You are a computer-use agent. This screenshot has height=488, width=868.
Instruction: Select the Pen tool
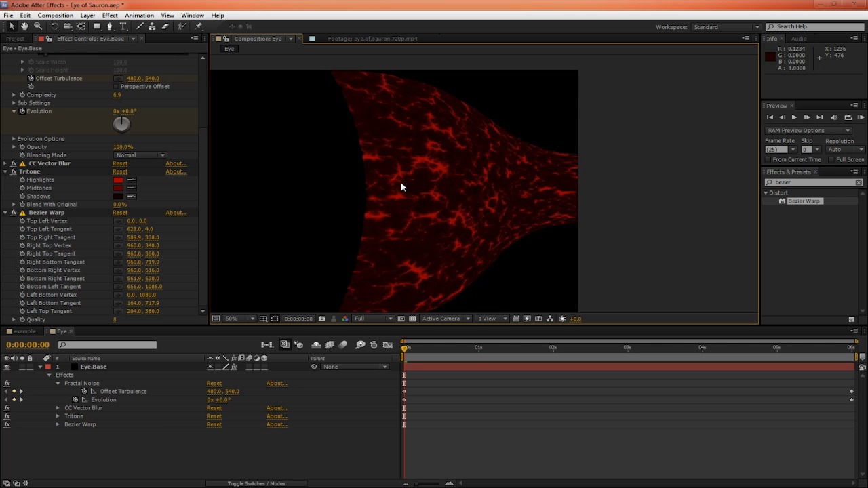coord(110,26)
